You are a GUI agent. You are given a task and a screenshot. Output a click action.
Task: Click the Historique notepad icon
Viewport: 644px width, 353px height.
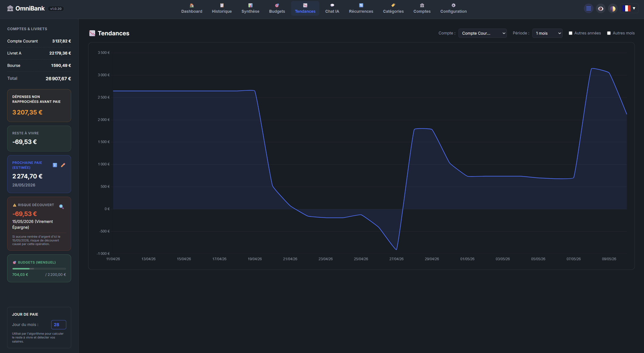tap(222, 5)
